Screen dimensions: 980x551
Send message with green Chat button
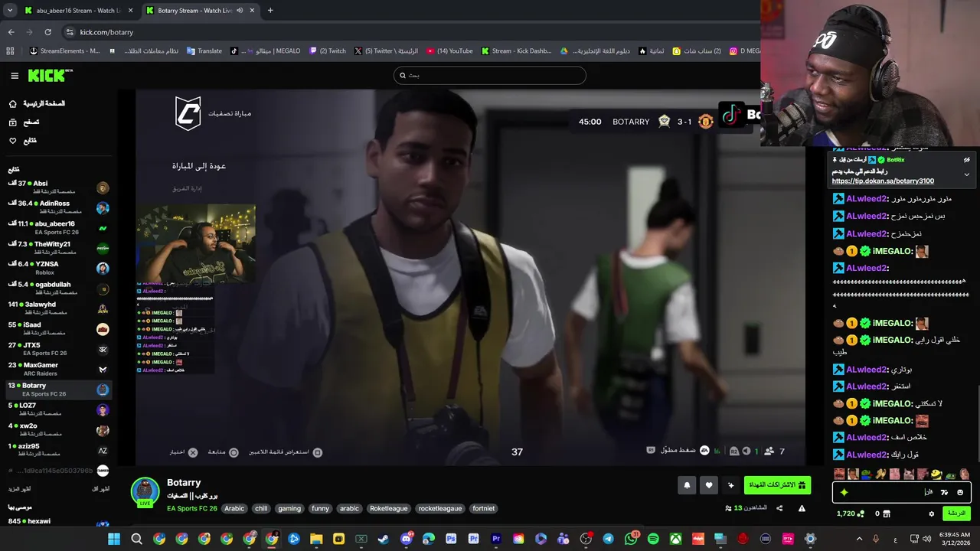[956, 514]
